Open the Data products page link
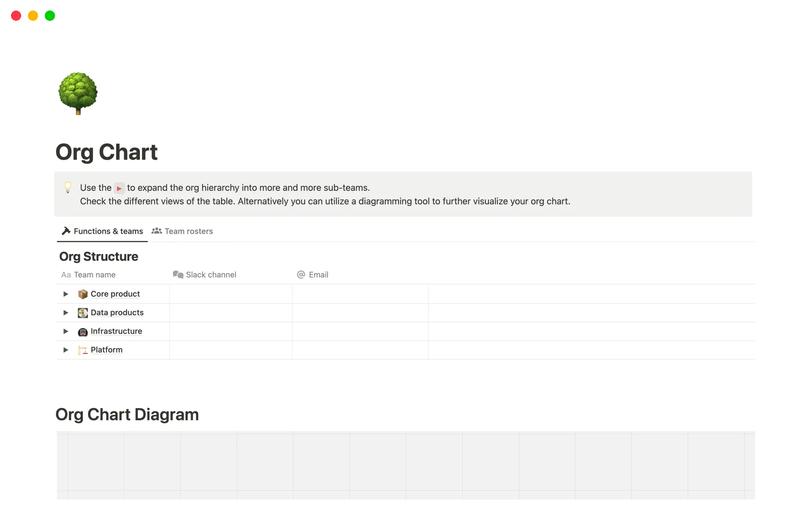812x508 pixels. click(117, 312)
